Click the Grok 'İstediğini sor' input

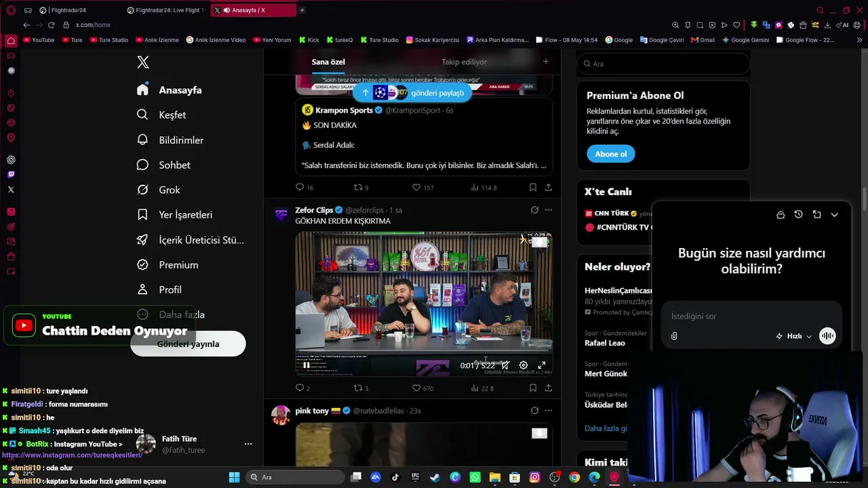coord(751,317)
